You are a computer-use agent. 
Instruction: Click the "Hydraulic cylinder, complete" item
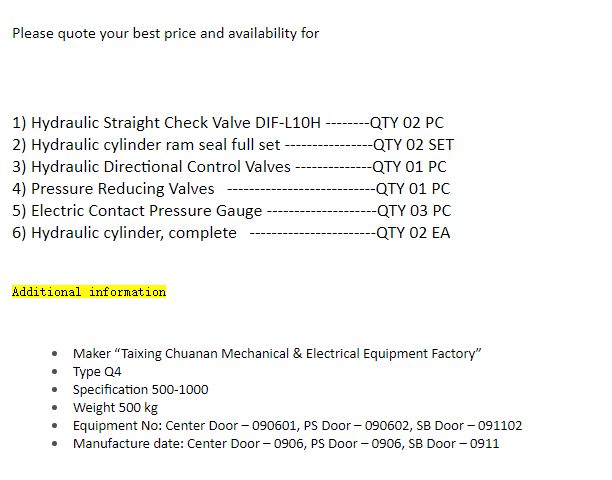click(125, 233)
